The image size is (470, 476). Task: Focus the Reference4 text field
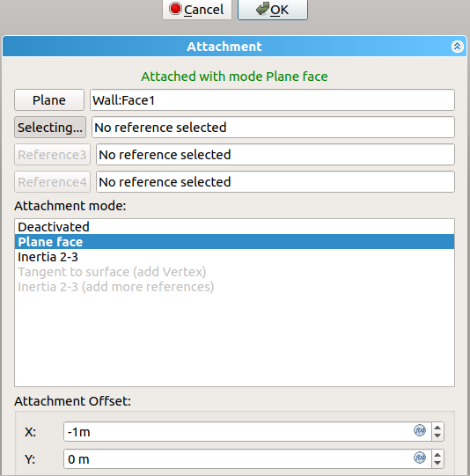(275, 182)
